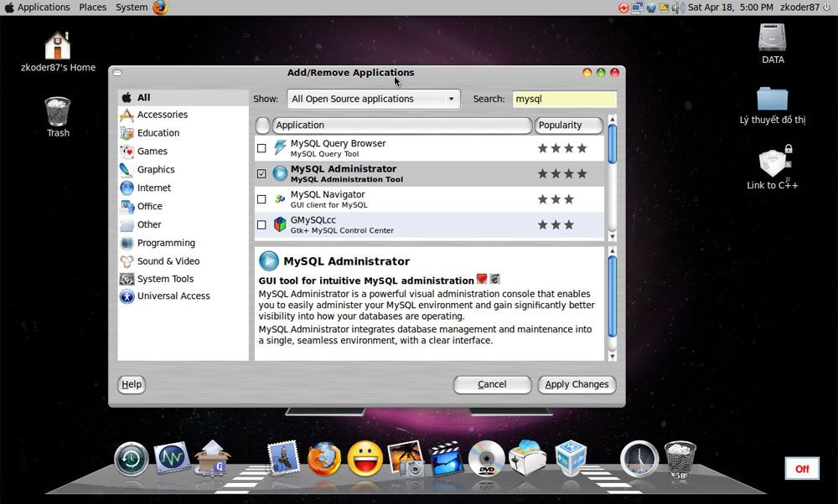The image size is (838, 504).
Task: Open the System menu
Action: pos(132,8)
